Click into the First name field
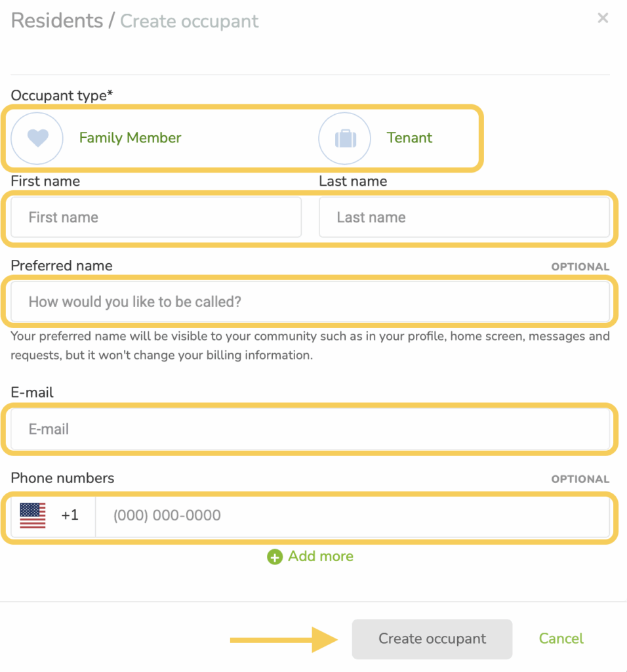Screen dimensions: 627x672 pyautogui.click(x=156, y=217)
